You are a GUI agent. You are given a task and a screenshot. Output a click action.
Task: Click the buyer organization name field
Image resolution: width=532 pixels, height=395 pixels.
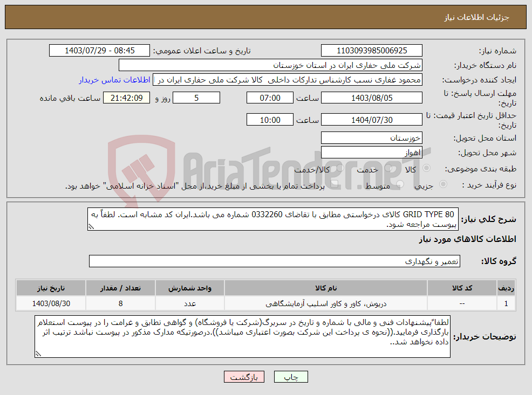270,65
